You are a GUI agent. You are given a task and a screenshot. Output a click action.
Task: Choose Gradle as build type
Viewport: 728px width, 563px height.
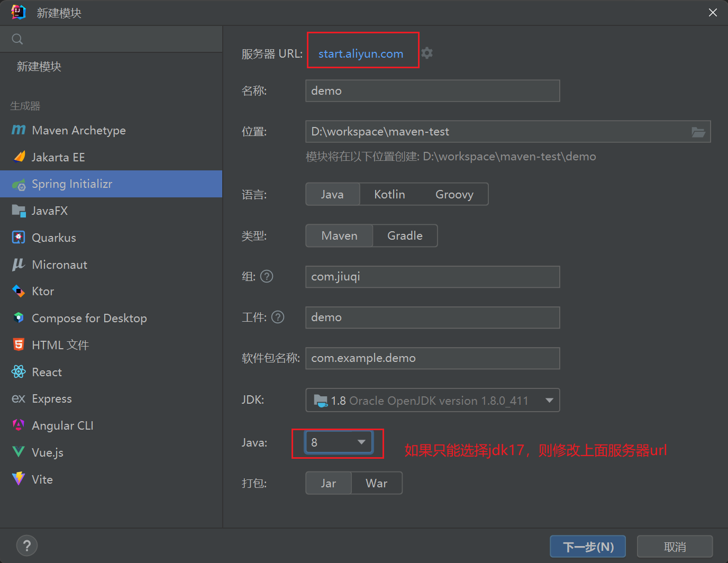[405, 235]
